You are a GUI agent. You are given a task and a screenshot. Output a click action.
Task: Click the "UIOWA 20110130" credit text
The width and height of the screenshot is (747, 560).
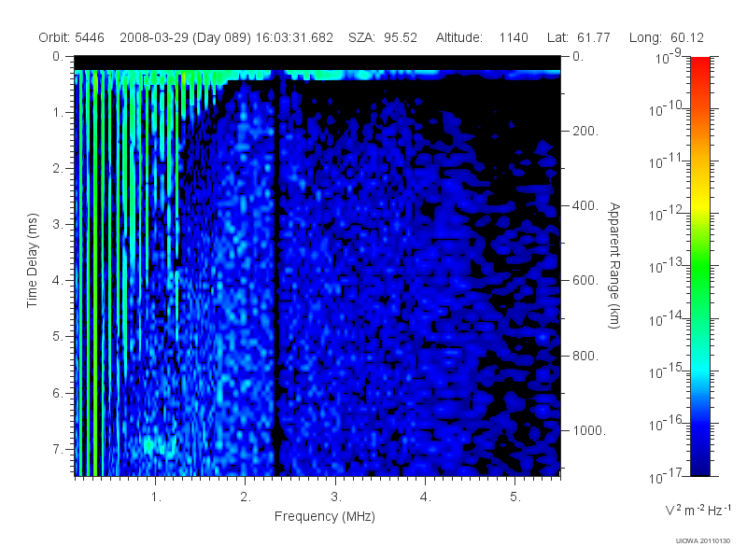pos(702,540)
